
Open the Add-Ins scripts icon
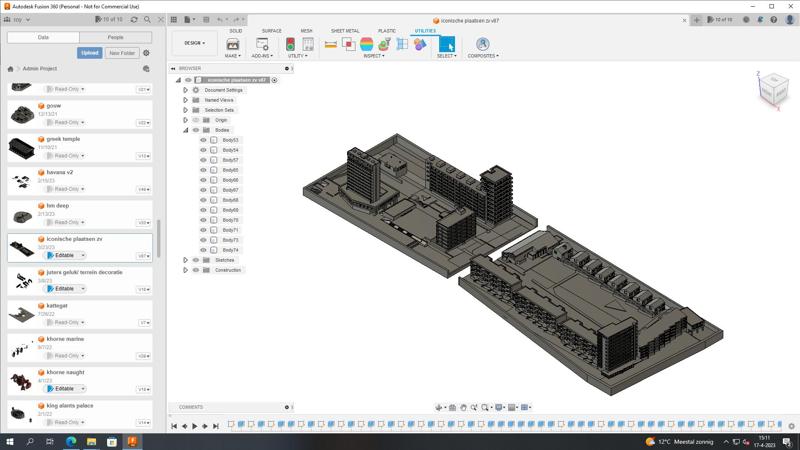(262, 44)
